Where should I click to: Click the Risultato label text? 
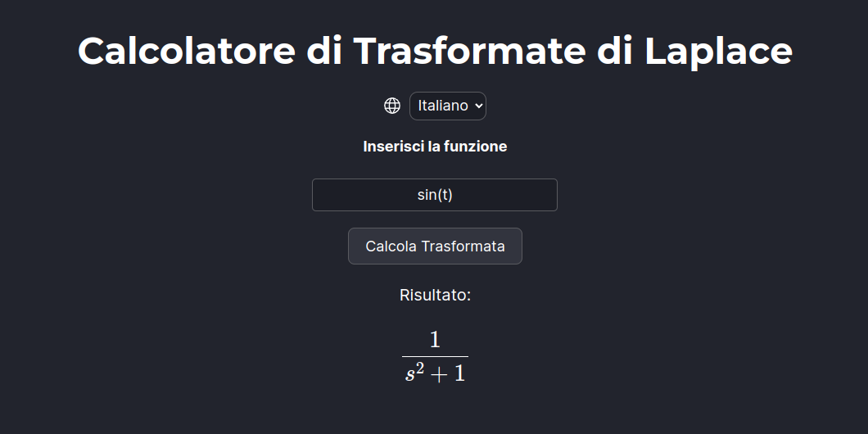(x=435, y=295)
